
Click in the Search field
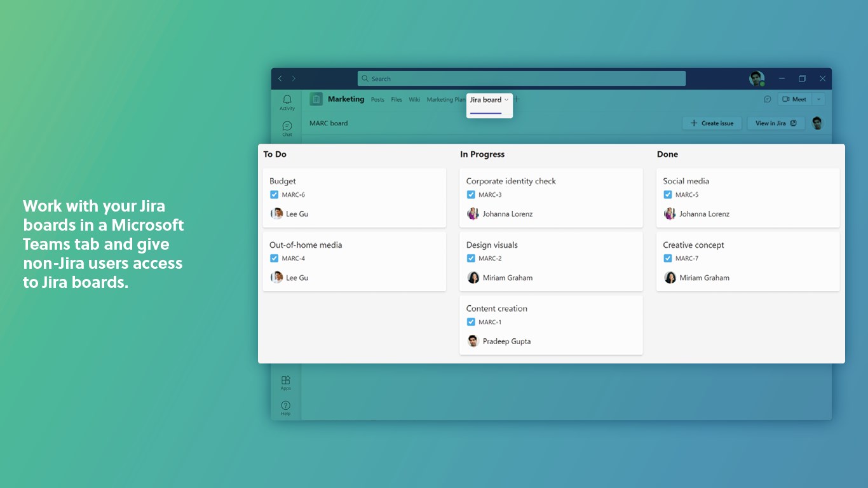click(522, 79)
